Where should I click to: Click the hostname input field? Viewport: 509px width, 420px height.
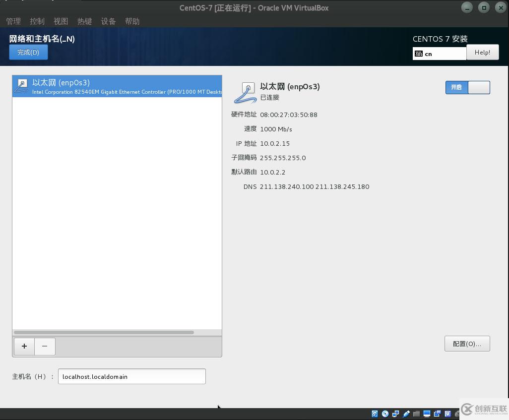pyautogui.click(x=132, y=376)
